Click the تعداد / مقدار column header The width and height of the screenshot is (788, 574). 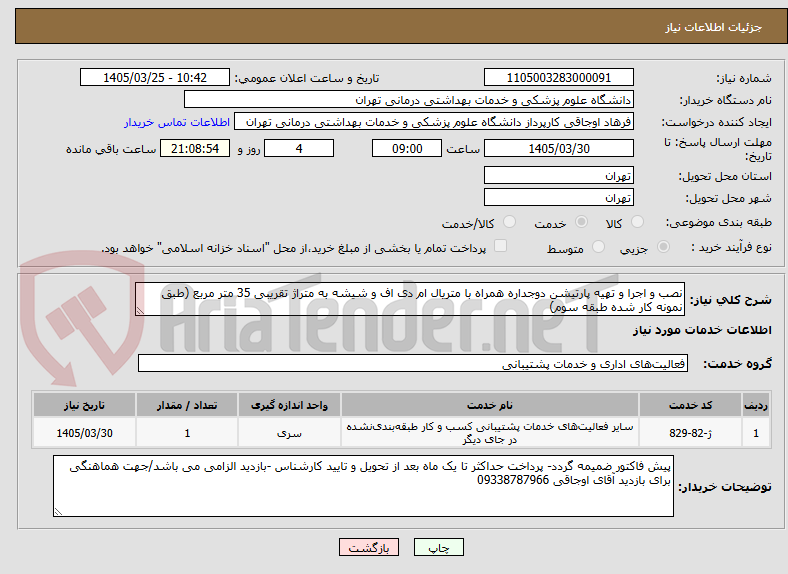pyautogui.click(x=187, y=405)
